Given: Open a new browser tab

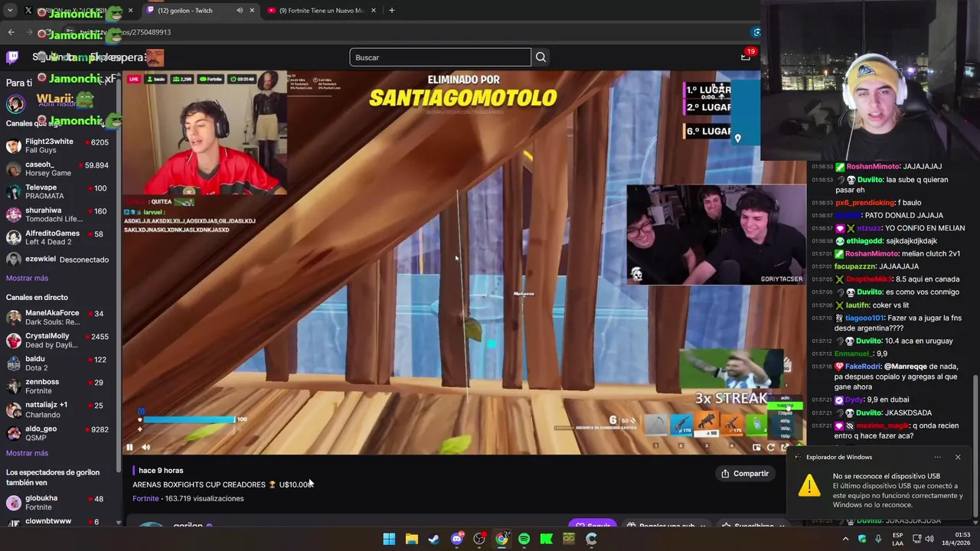Looking at the screenshot, I should [x=391, y=11].
